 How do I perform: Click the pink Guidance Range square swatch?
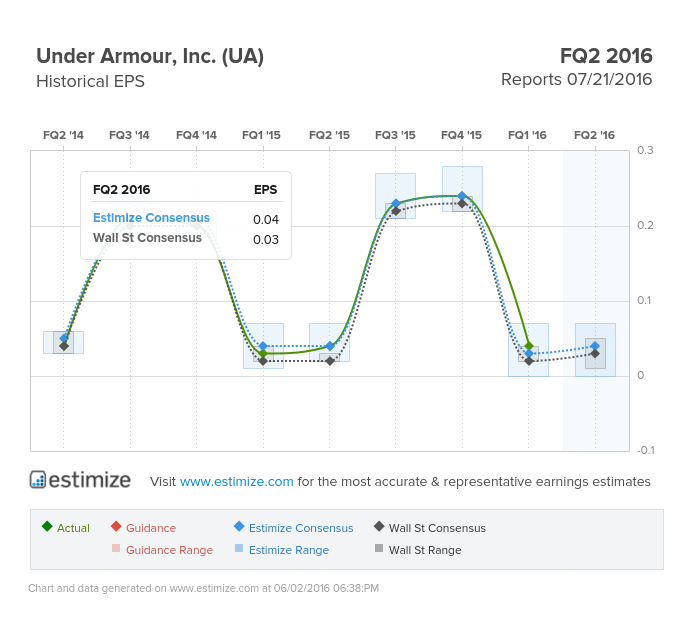[116, 548]
